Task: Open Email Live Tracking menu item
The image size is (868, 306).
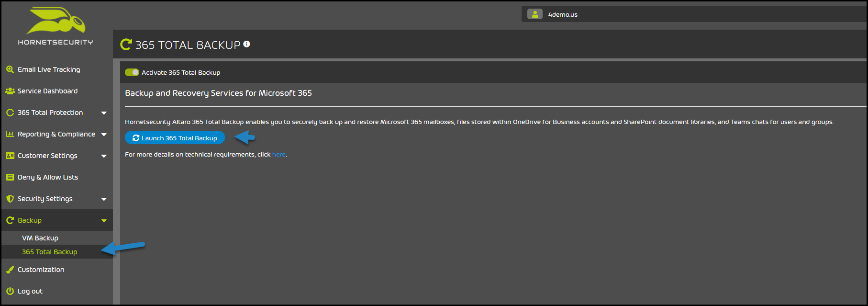Action: click(57, 69)
